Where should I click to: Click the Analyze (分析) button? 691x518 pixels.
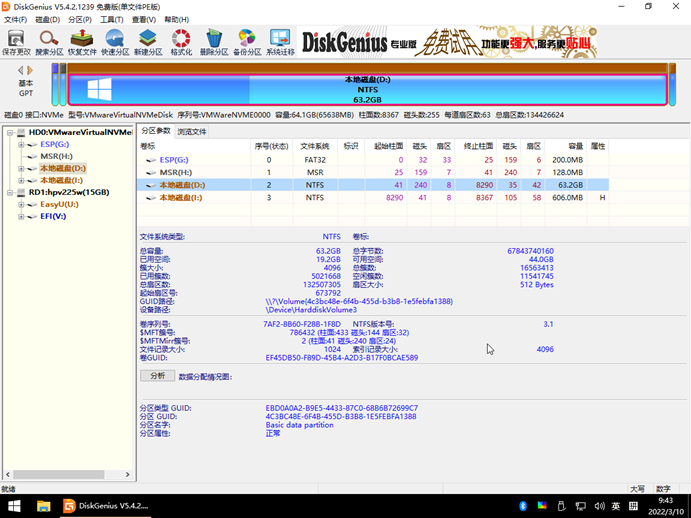point(157,376)
